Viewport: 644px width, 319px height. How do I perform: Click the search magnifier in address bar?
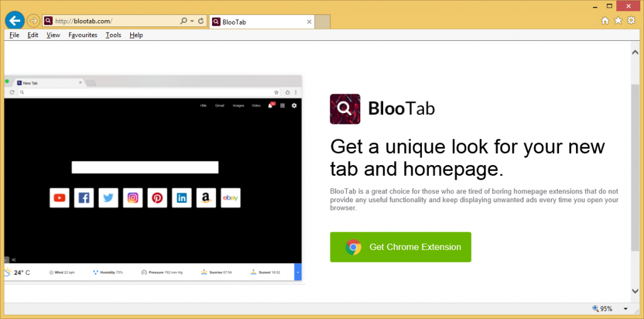click(183, 21)
